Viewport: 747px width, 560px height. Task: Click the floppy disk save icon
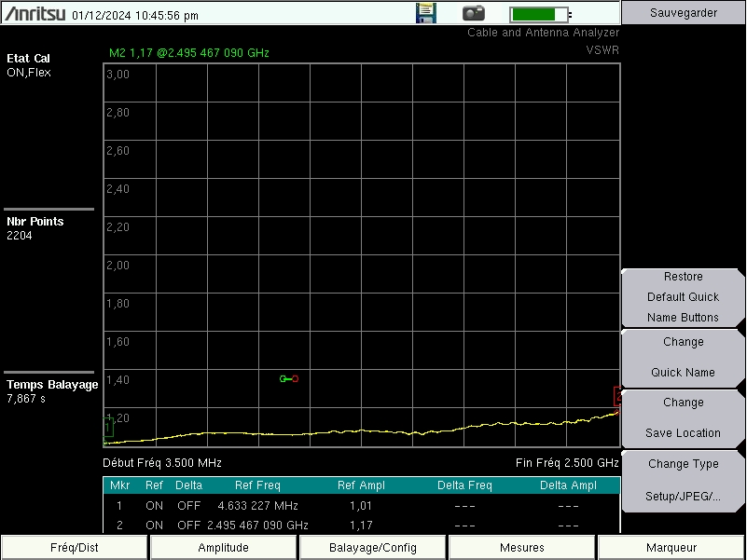(426, 13)
